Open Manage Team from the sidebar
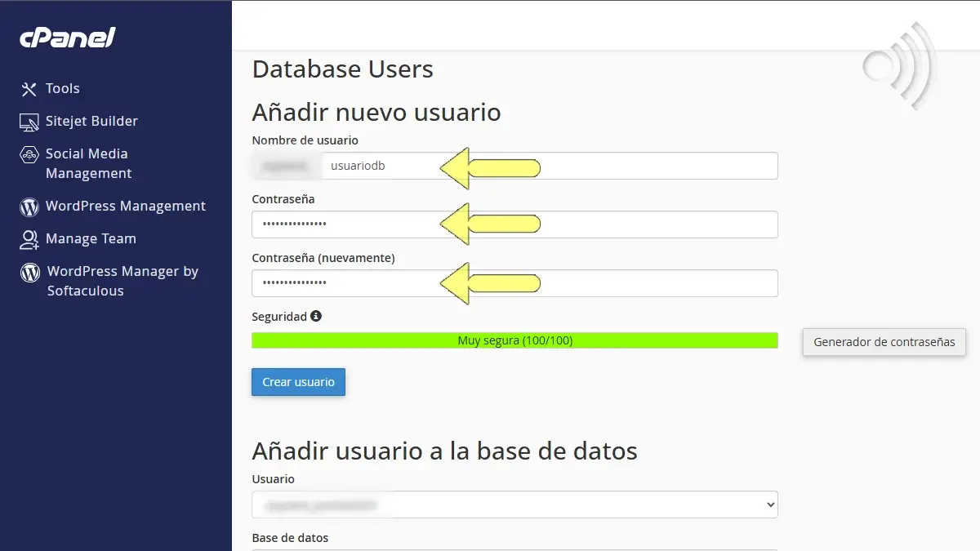 pos(91,238)
